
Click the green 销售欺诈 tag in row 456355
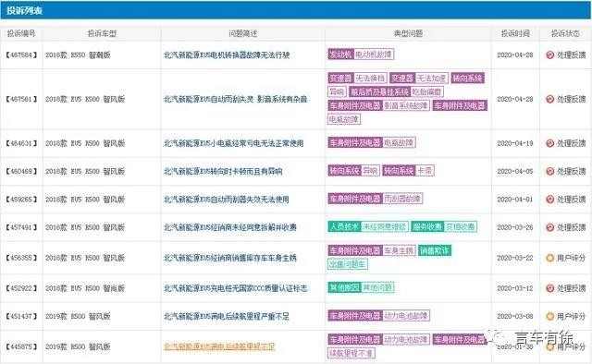tap(434, 250)
